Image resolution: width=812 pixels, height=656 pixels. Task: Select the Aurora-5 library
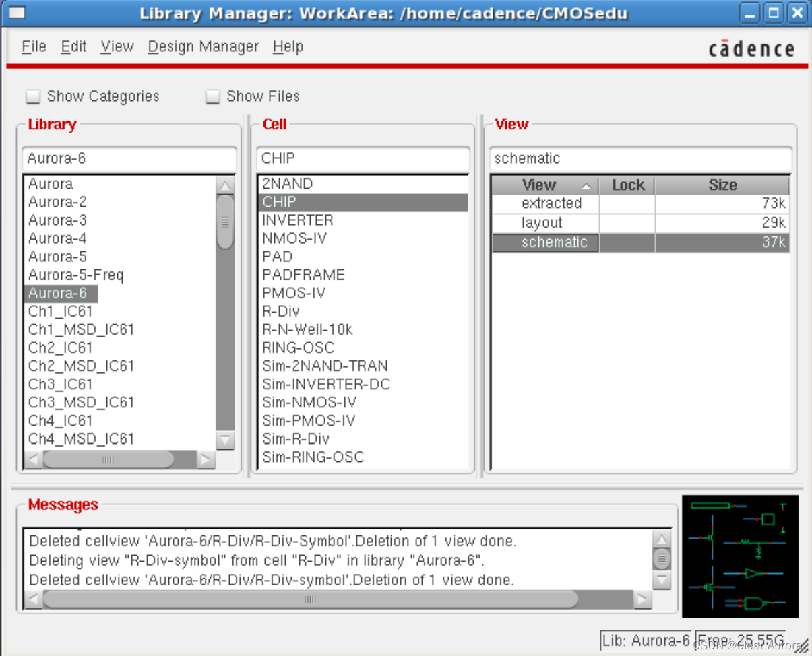pyautogui.click(x=57, y=257)
